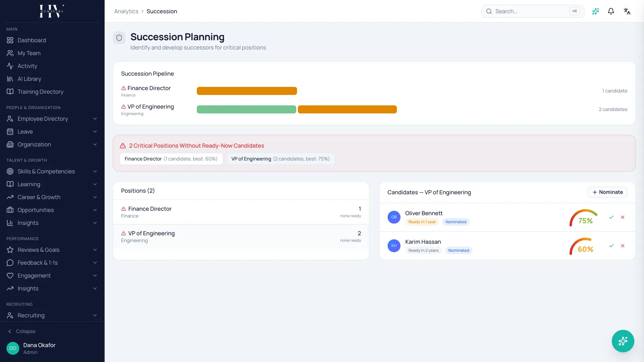Click the Feedback & 1:1s chat icon
This screenshot has height=362, width=644.
10,263
